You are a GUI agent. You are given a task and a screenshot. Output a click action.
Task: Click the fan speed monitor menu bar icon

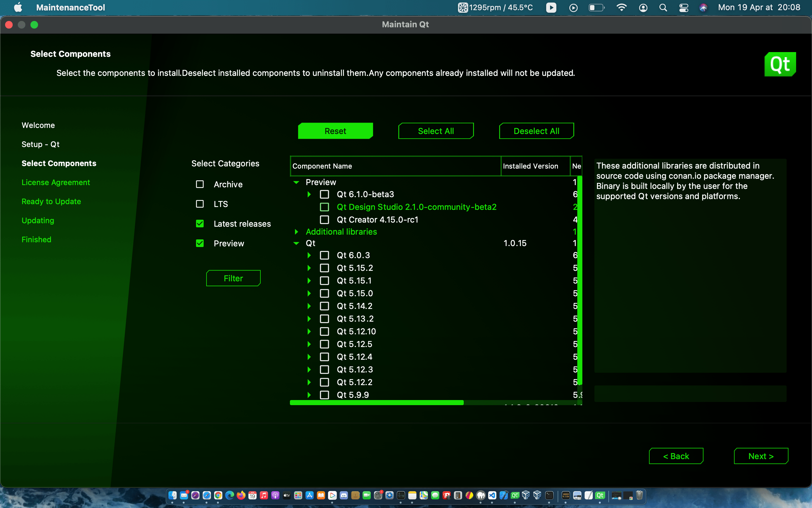coord(463,7)
